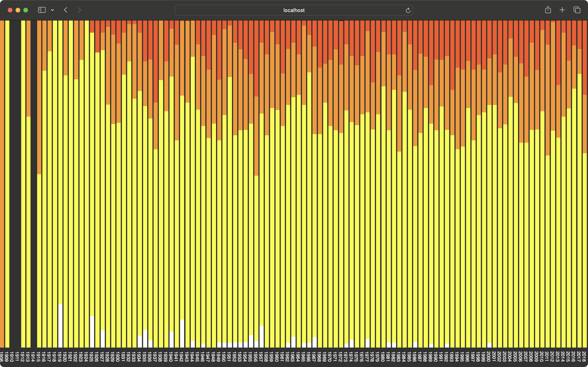Click orange segment of 1956 bar
This screenshot has width=588, height=367.
point(256,136)
